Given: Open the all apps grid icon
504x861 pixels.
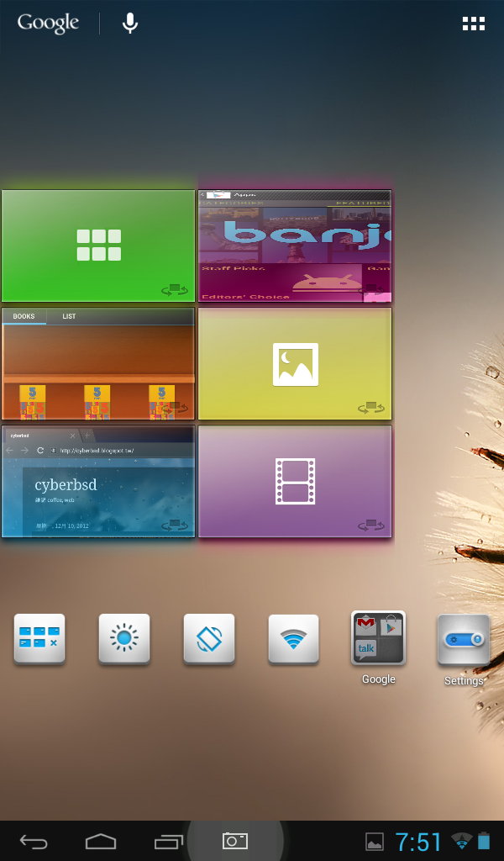Looking at the screenshot, I should tap(473, 24).
